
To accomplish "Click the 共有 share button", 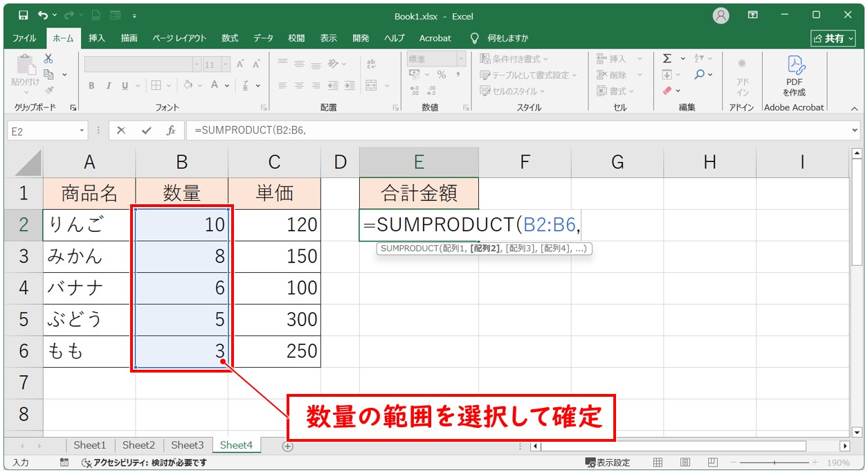I will point(829,38).
